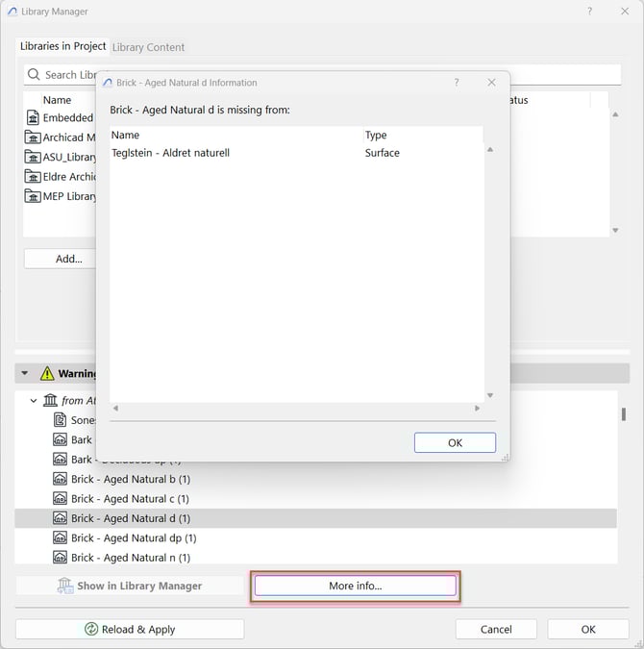This screenshot has width=644, height=649.
Task: Cancel the Library Manager dialog
Action: tap(496, 629)
